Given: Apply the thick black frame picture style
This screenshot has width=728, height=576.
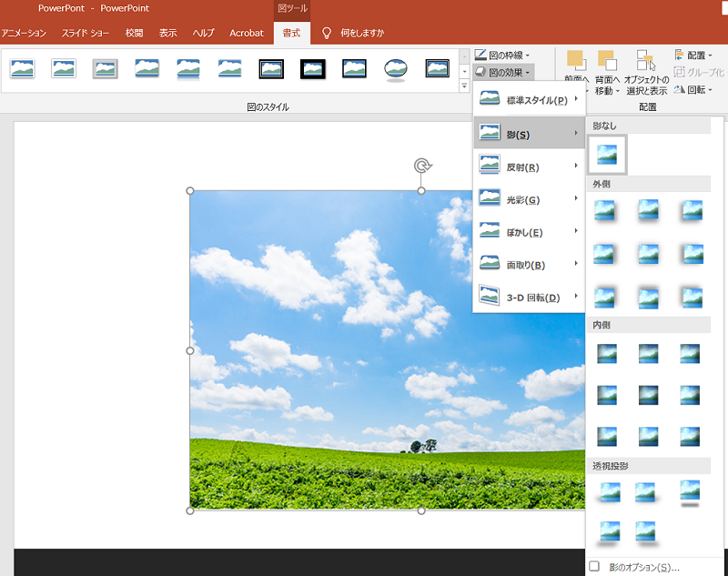Looking at the screenshot, I should [x=312, y=68].
